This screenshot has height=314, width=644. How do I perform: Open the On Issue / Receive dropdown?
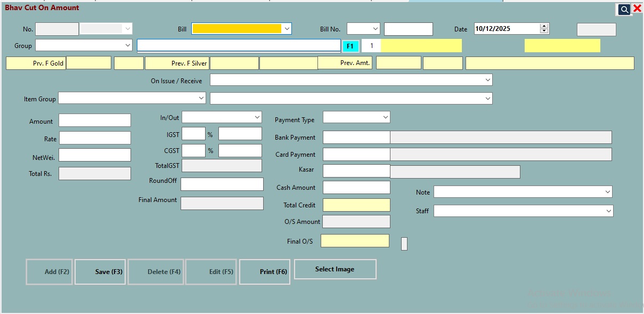click(487, 80)
